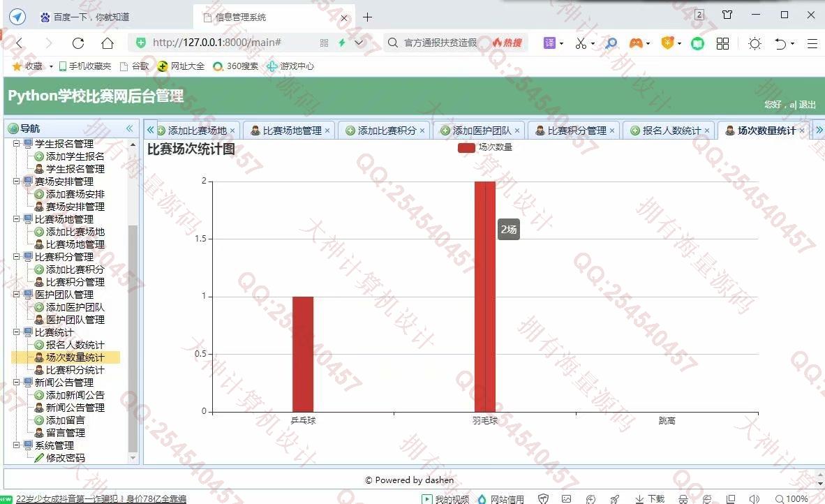Click the speaker sound icon in status bar
Image resolution: width=825 pixels, height=504 pixels.
pyautogui.click(x=754, y=498)
